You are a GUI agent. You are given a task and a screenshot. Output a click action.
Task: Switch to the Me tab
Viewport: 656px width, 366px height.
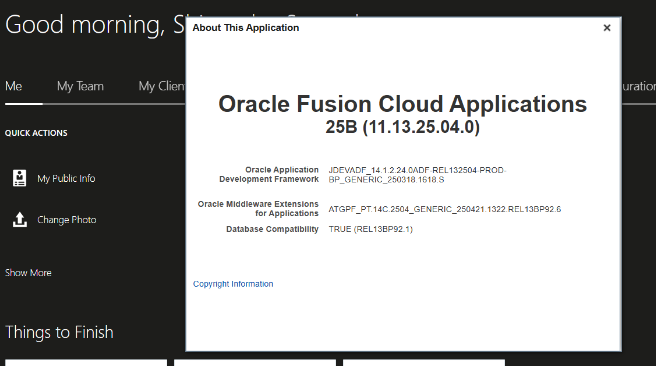[14, 86]
